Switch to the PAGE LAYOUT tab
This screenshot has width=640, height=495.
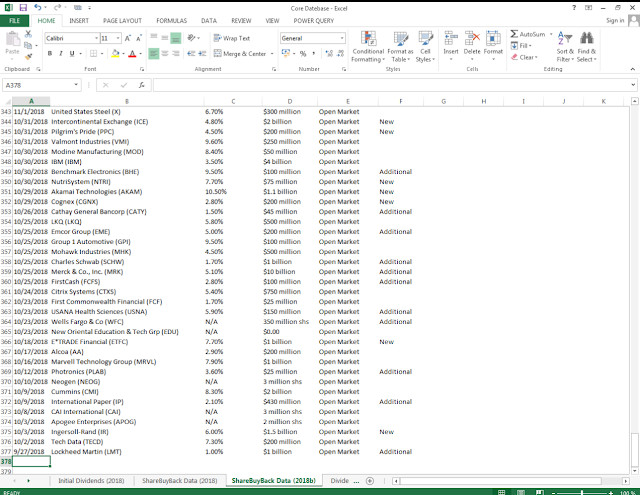122,21
